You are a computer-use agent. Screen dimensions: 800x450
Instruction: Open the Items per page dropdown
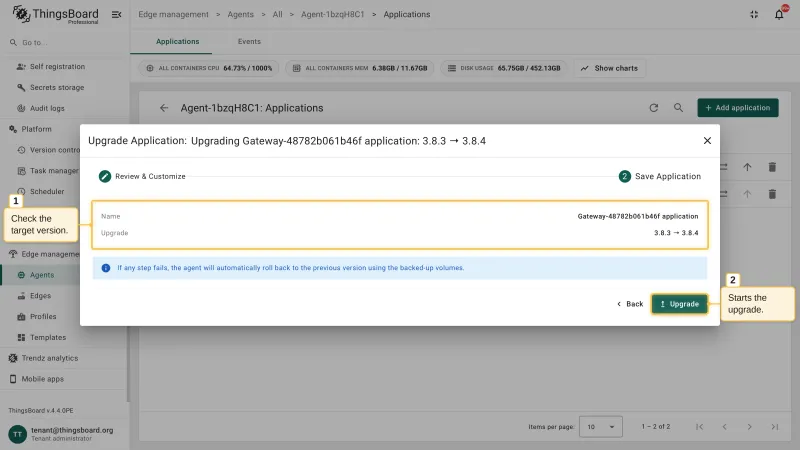(x=601, y=427)
